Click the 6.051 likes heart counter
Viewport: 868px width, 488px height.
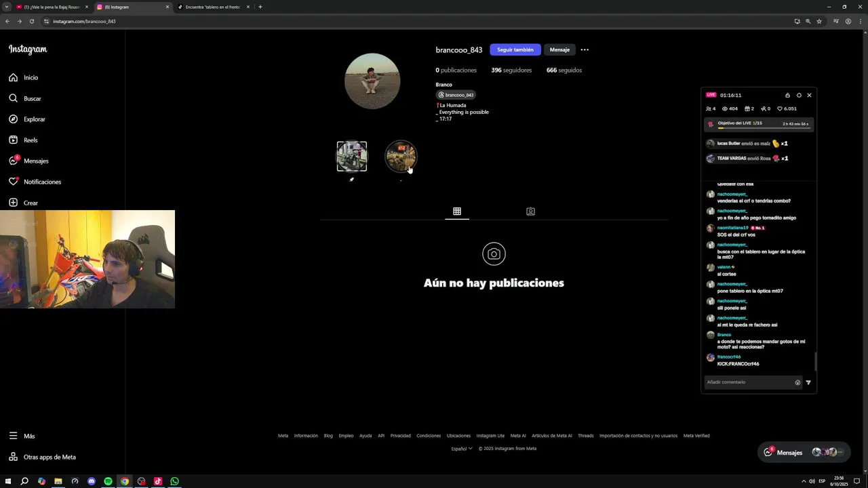787,108
